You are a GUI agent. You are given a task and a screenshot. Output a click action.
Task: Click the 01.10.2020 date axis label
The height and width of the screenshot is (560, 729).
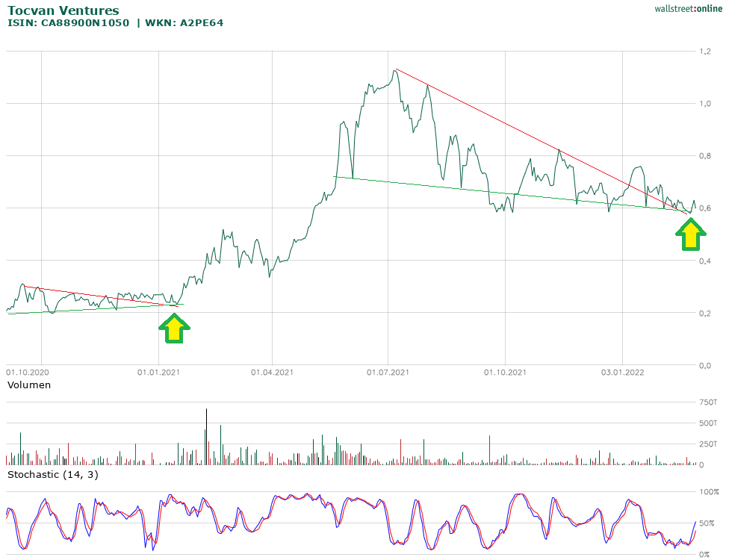(x=28, y=373)
